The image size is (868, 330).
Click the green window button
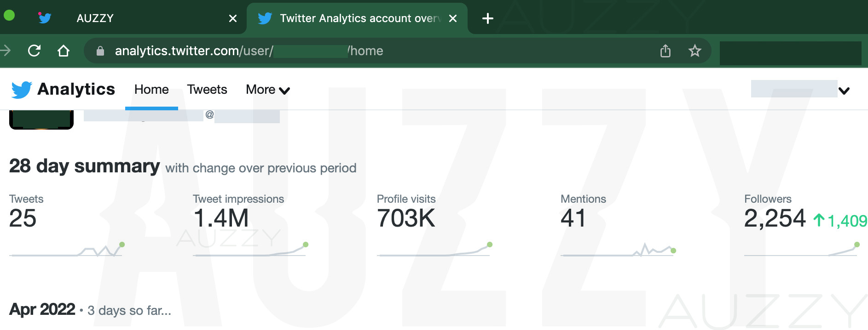[x=9, y=15]
